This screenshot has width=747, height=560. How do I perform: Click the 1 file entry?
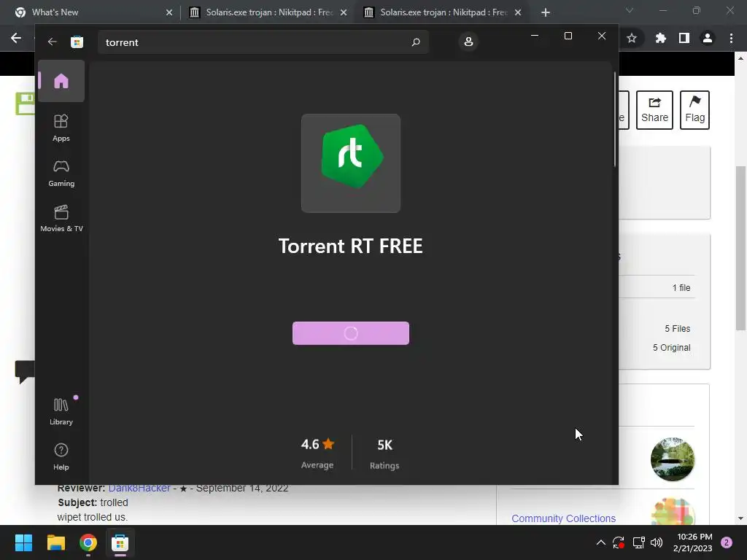681,287
